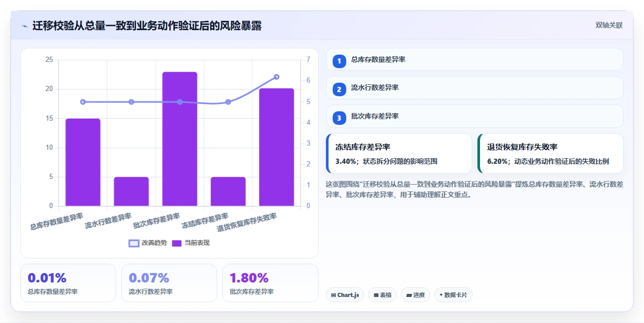The height and width of the screenshot is (323, 644).
Task: Select the 总库存数量差异率 list row
Action: (474, 59)
